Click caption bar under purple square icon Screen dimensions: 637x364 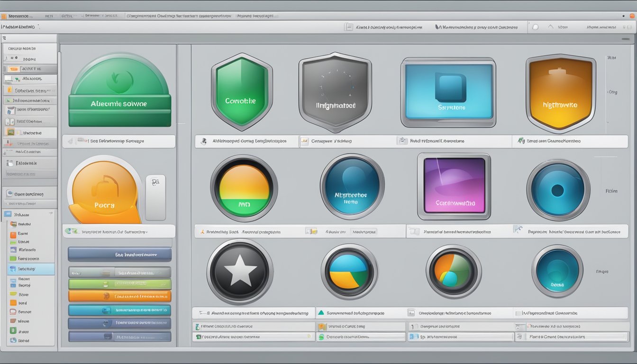(460, 231)
